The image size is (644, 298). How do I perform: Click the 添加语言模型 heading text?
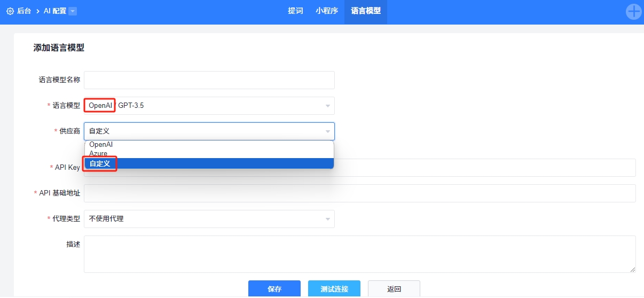click(x=59, y=48)
